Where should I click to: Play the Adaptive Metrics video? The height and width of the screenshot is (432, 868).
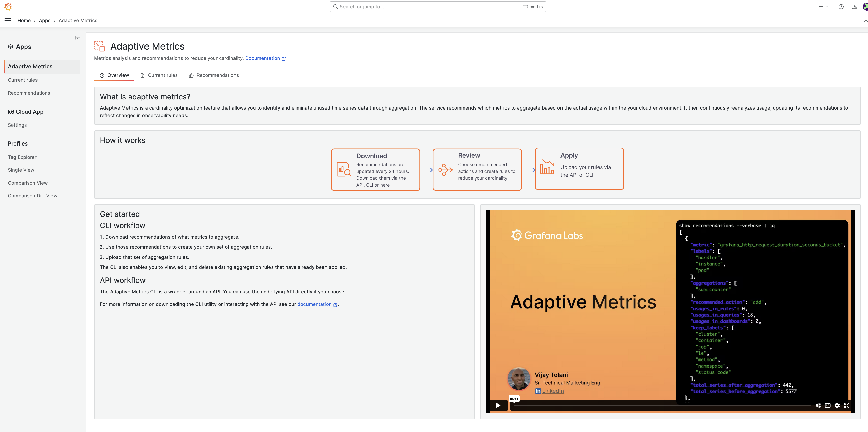point(498,405)
